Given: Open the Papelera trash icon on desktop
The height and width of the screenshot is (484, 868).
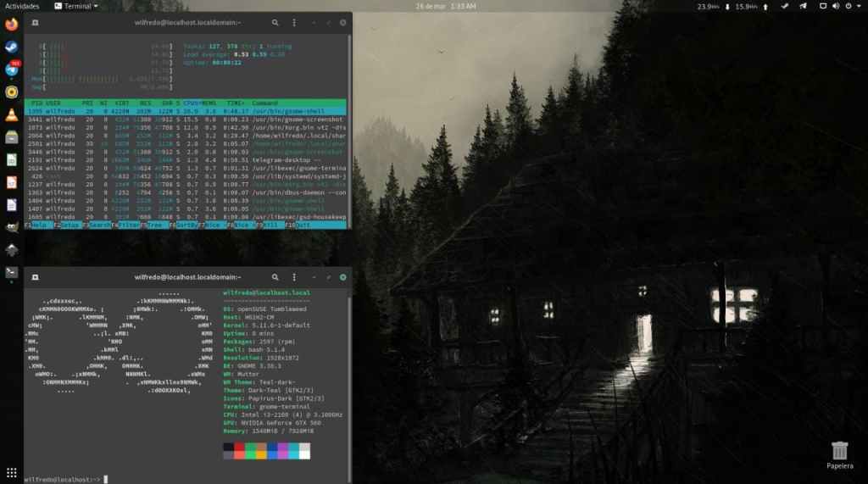Looking at the screenshot, I should [839, 450].
